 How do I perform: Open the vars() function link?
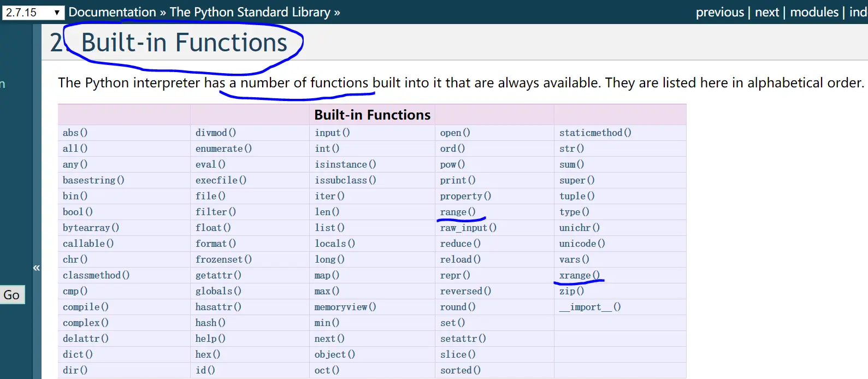(x=574, y=259)
